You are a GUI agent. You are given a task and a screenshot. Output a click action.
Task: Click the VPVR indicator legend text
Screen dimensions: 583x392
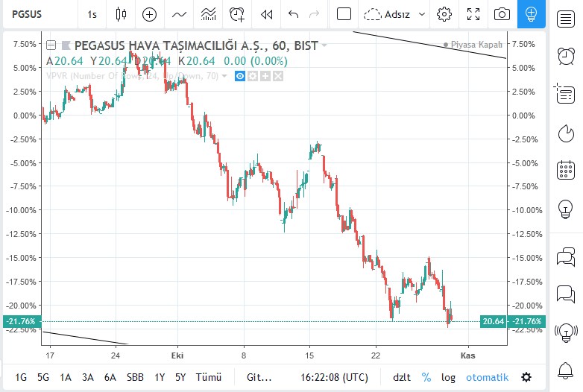(x=133, y=76)
